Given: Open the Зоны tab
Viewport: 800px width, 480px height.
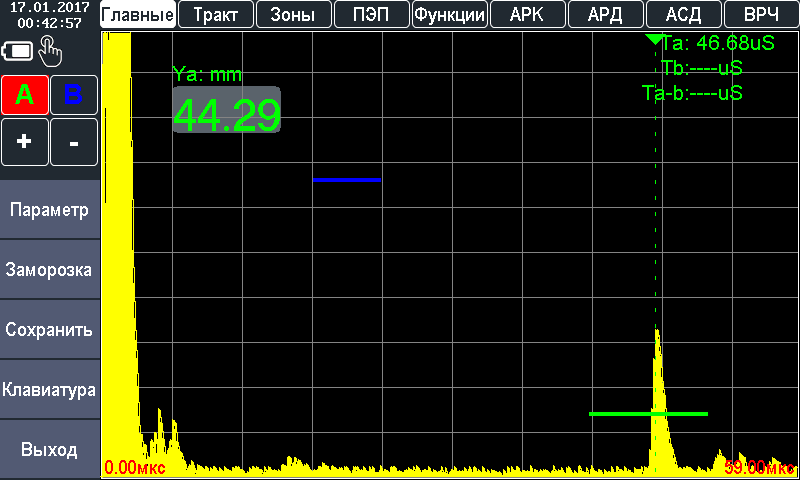Looking at the screenshot, I should 293,14.
